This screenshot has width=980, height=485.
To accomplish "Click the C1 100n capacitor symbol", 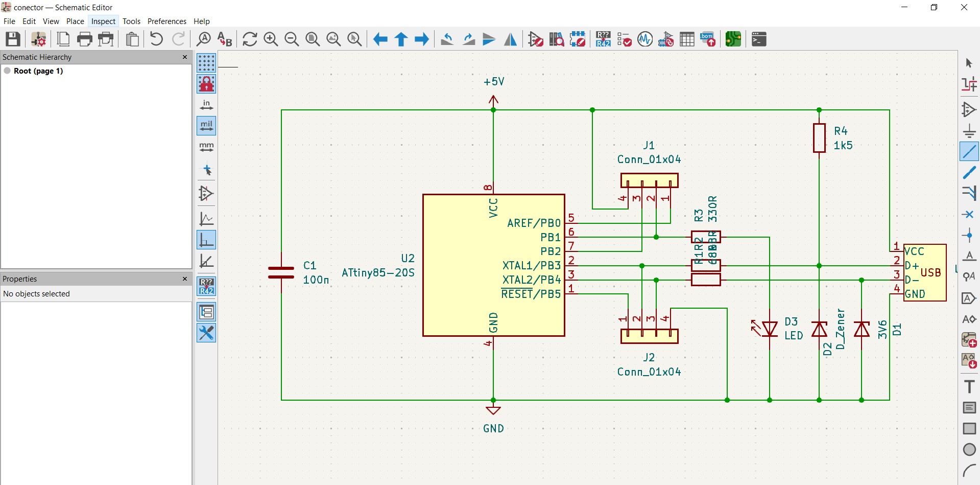I will pyautogui.click(x=281, y=272).
